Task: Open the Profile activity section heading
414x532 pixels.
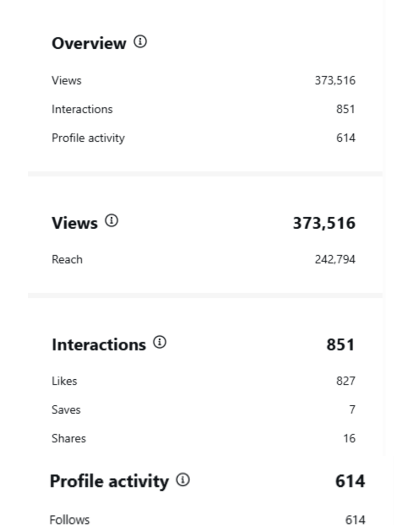Action: (x=109, y=481)
